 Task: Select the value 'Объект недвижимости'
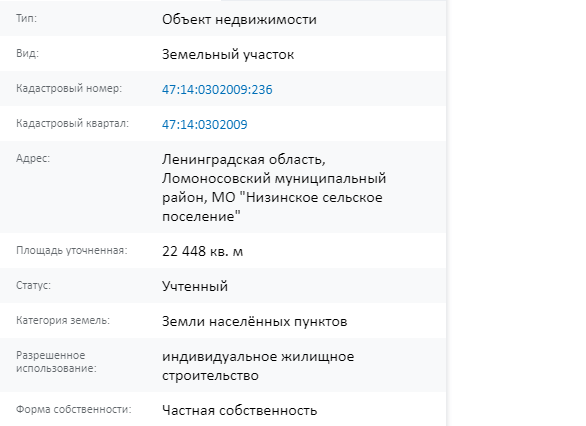(x=239, y=19)
